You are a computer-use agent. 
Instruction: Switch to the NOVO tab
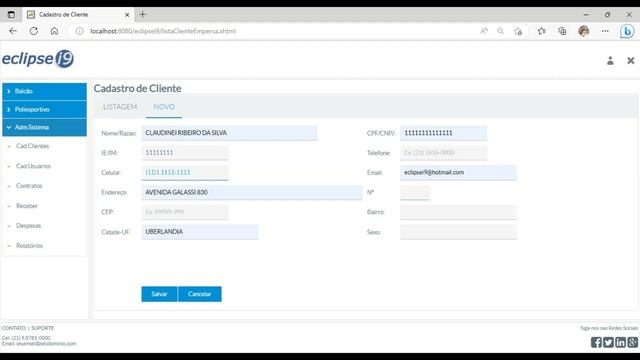click(x=164, y=107)
